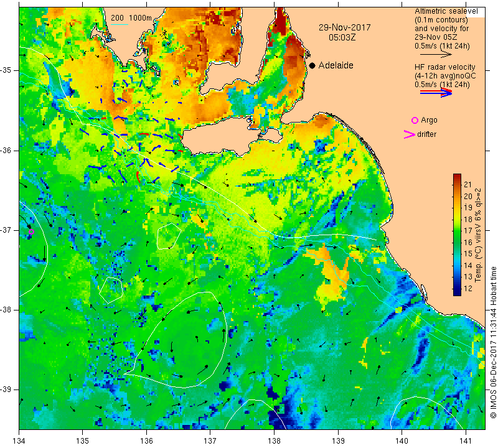
Task: Click the 'Argo' legend label
Action: (429, 120)
